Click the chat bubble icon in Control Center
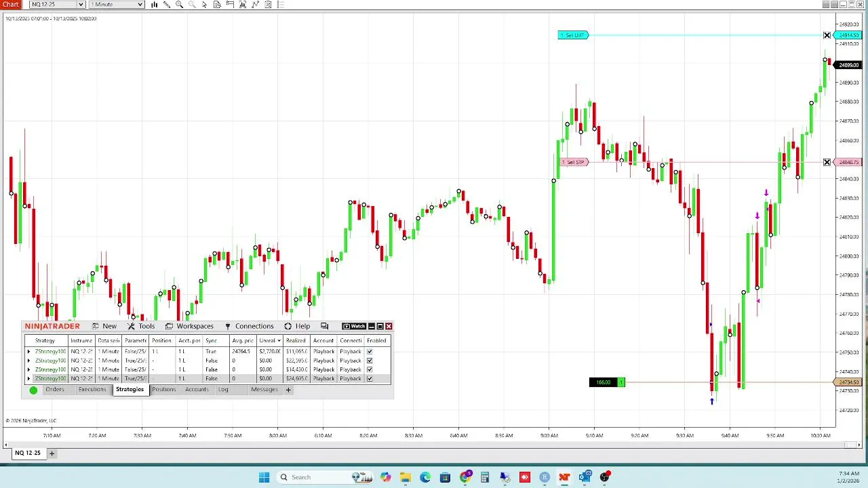868x488 pixels. tap(324, 327)
